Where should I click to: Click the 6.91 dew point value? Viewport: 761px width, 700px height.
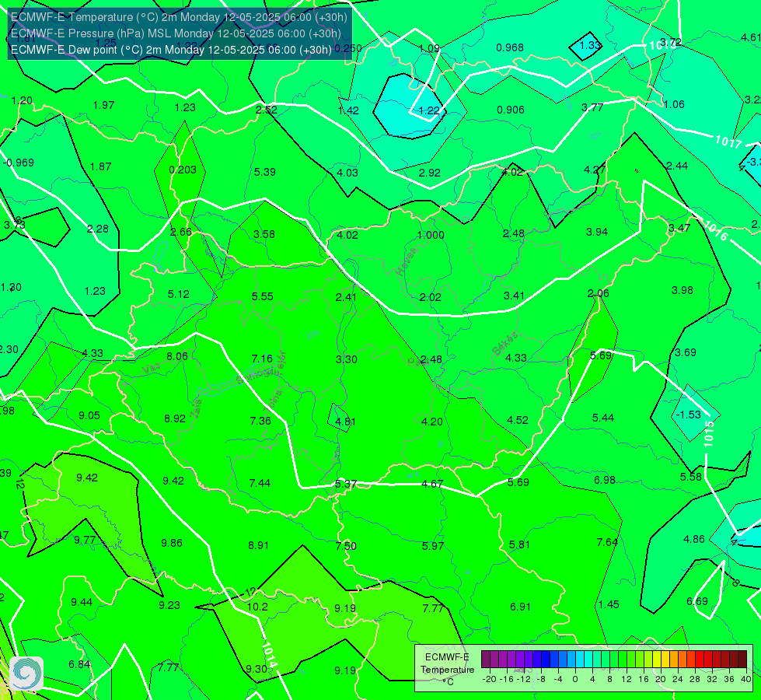[x=520, y=607]
